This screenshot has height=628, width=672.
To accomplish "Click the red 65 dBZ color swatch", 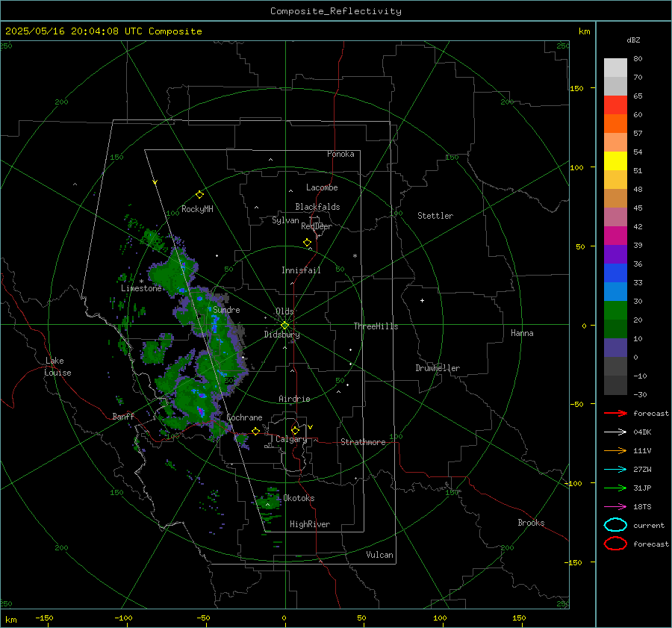I will coord(615,105).
